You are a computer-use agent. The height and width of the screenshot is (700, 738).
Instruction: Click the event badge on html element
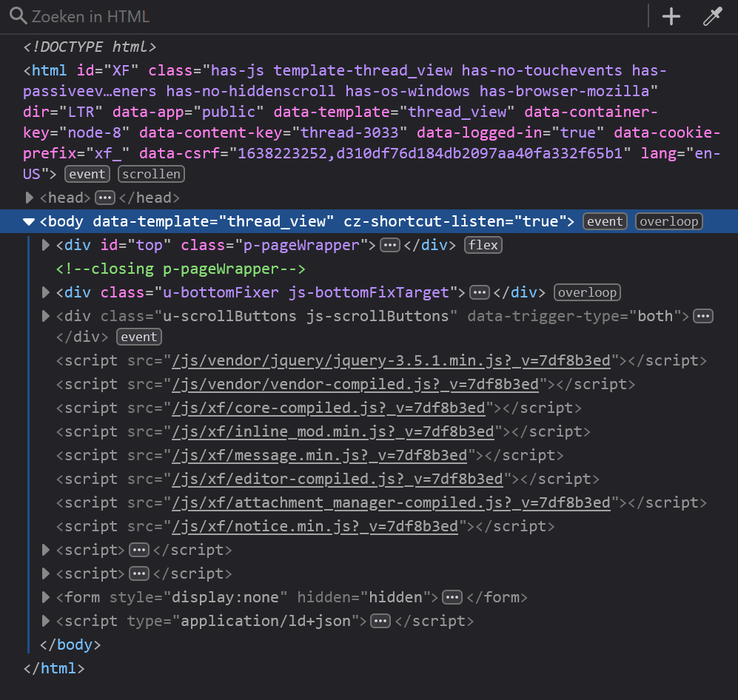pos(87,174)
